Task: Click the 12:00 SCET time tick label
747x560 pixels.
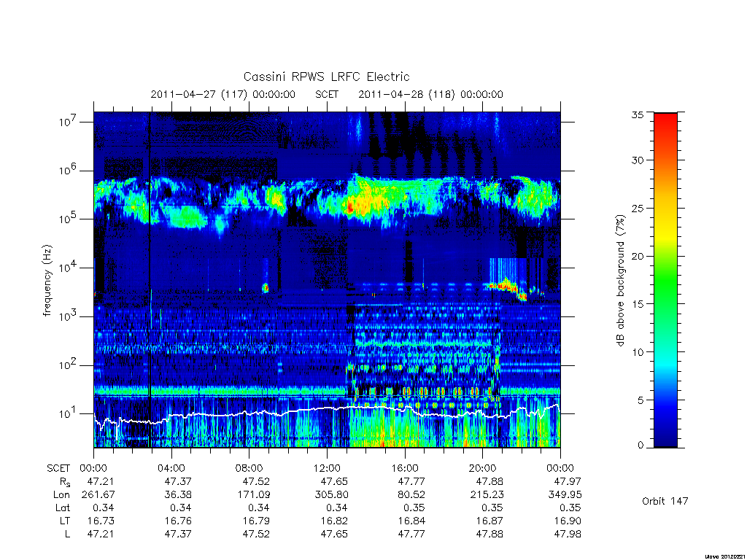Action: (327, 468)
